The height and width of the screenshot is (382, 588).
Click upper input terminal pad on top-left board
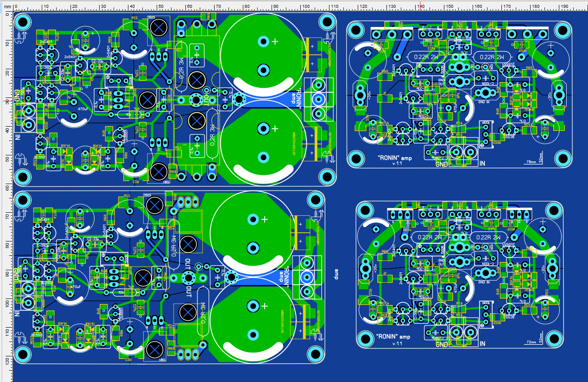(28, 110)
